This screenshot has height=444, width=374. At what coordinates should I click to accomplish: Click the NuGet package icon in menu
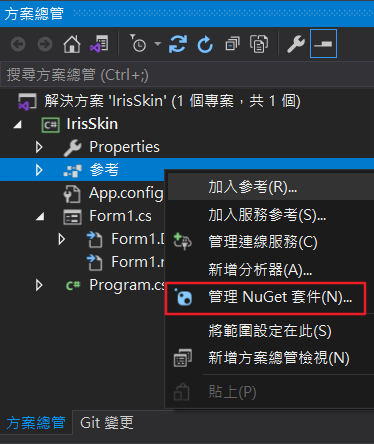(184, 297)
